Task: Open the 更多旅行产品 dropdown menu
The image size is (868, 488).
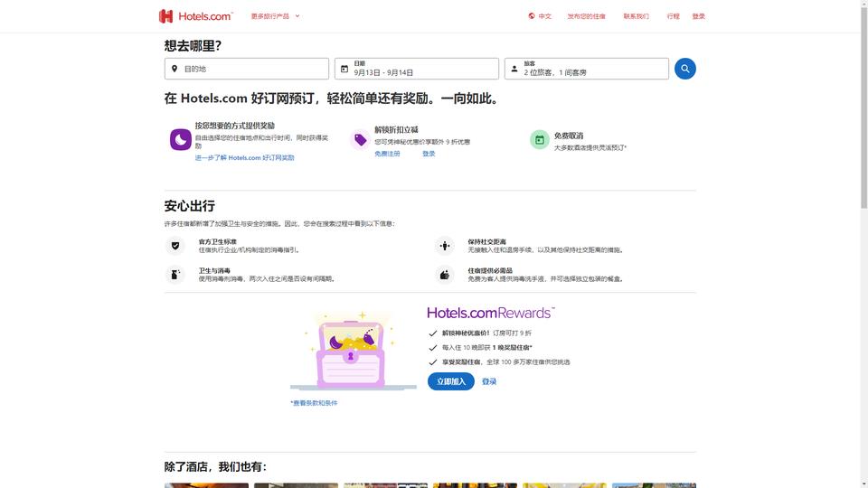Action: (x=275, y=16)
